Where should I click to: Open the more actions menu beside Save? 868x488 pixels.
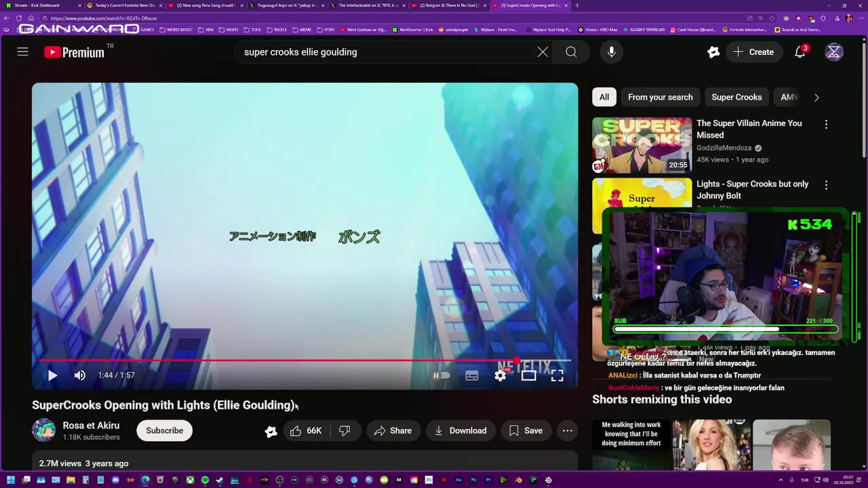(568, 430)
